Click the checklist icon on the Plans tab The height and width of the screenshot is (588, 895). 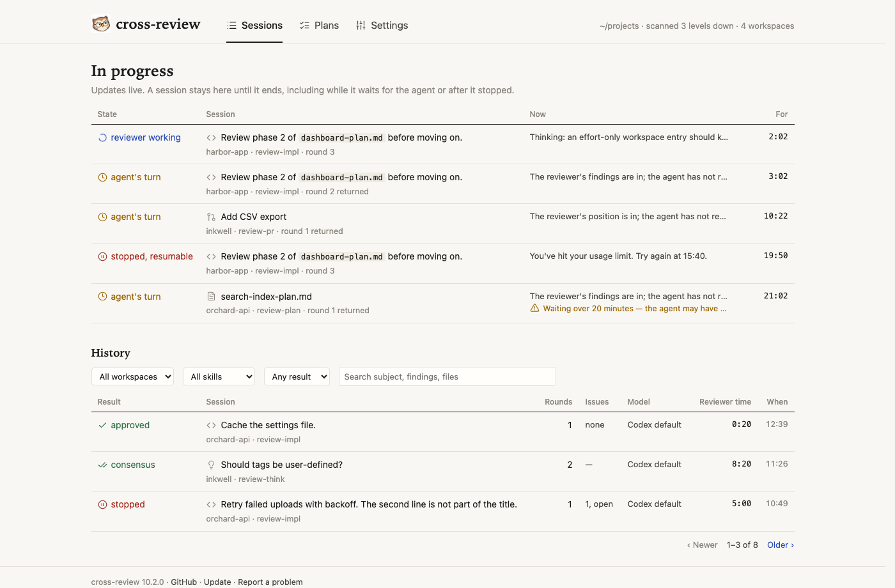tap(304, 26)
